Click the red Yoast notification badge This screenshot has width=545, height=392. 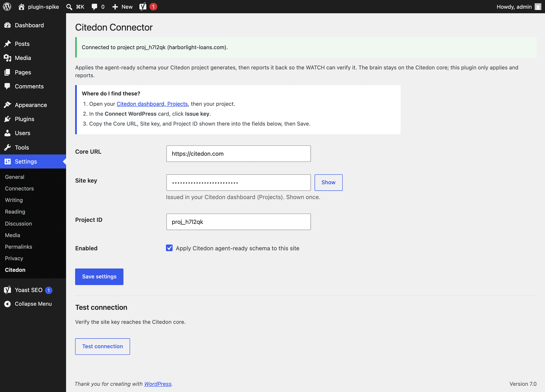pos(153,7)
